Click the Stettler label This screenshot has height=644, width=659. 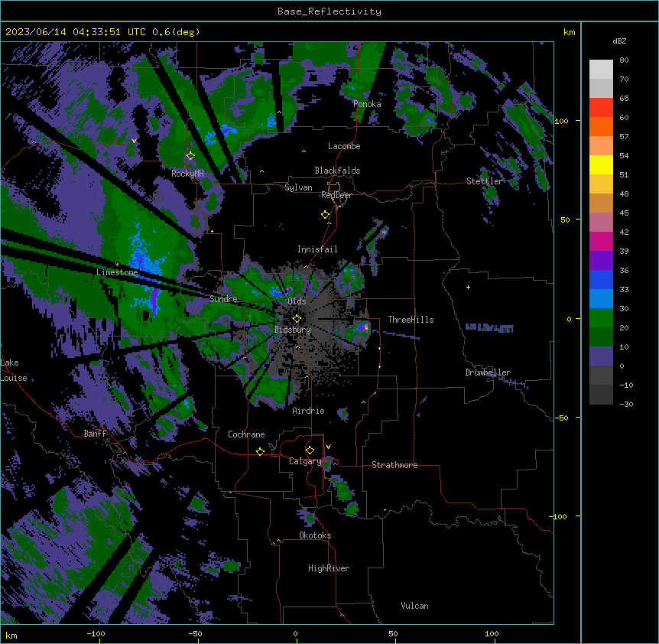click(485, 181)
